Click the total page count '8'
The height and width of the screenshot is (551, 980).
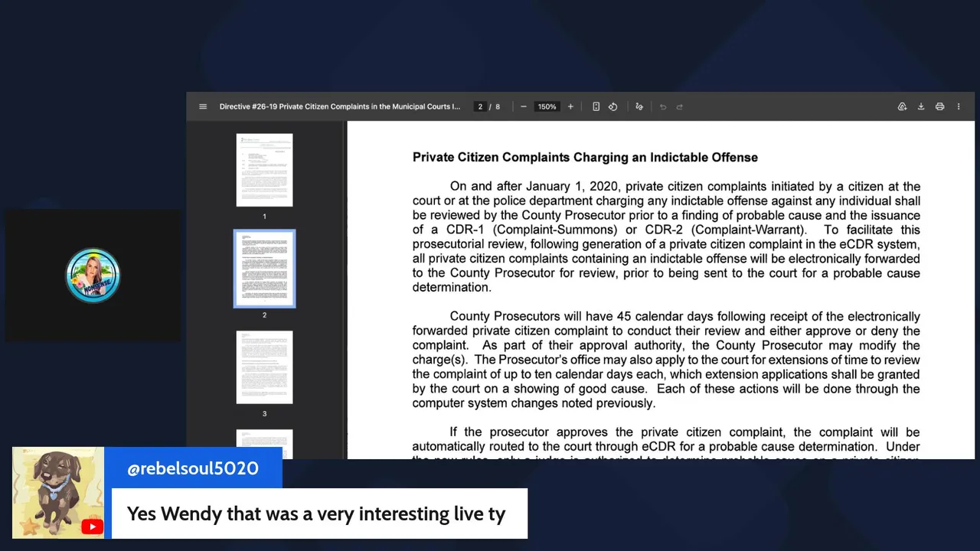pyautogui.click(x=498, y=106)
